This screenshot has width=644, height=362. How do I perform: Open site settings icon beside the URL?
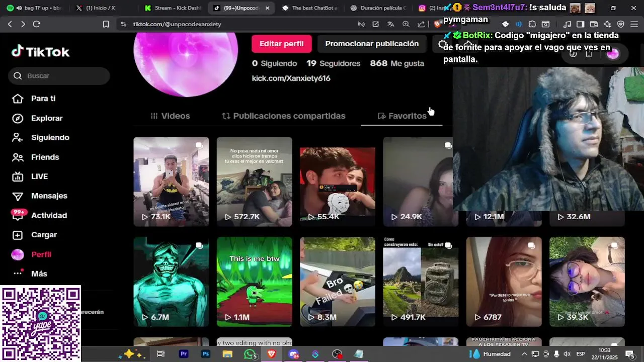tap(123, 24)
